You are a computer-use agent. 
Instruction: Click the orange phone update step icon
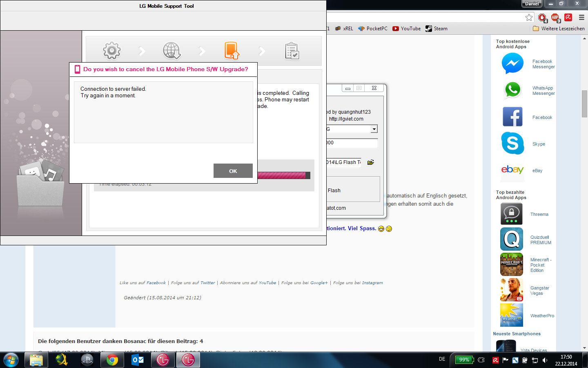[x=232, y=51]
